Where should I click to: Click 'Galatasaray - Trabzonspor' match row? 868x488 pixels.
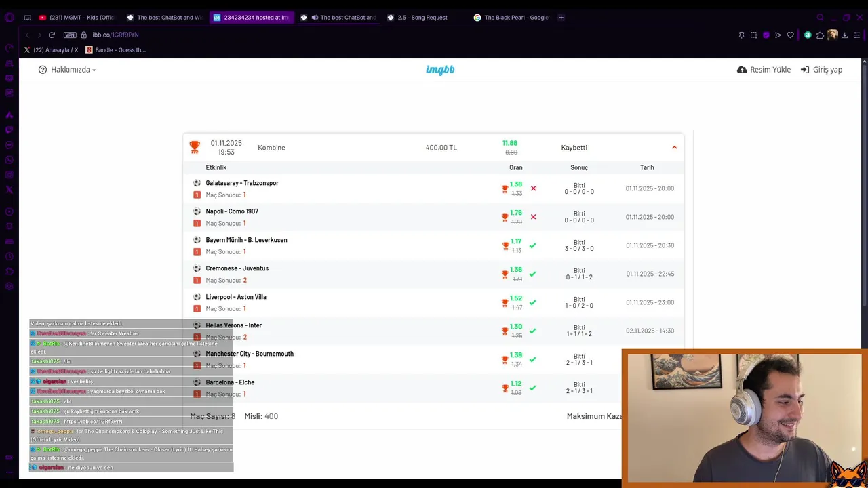point(433,188)
